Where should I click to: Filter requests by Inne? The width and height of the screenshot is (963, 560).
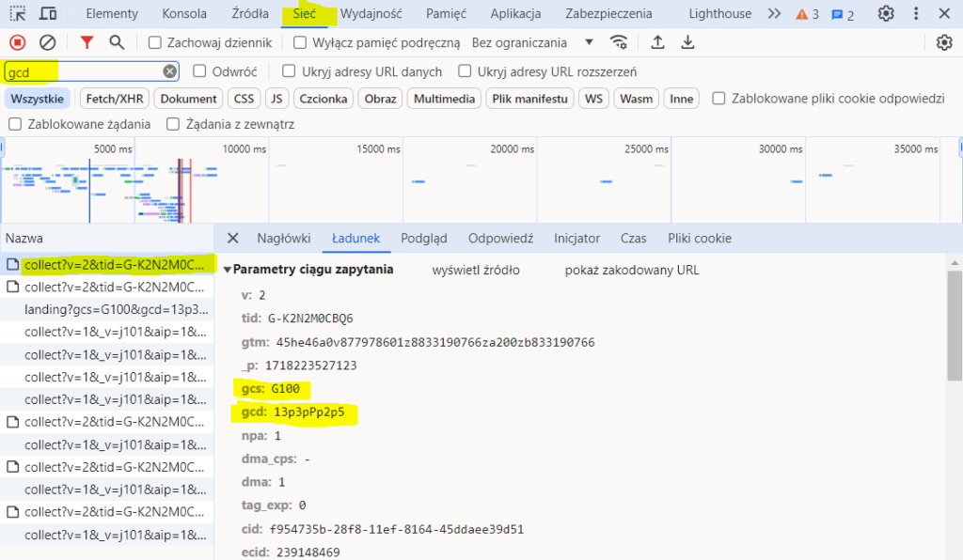tap(681, 99)
